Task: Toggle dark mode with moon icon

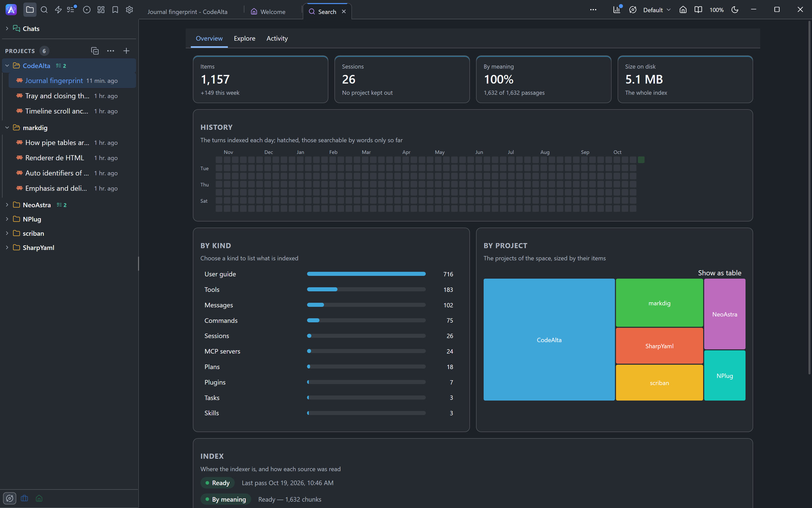Action: [x=735, y=10]
